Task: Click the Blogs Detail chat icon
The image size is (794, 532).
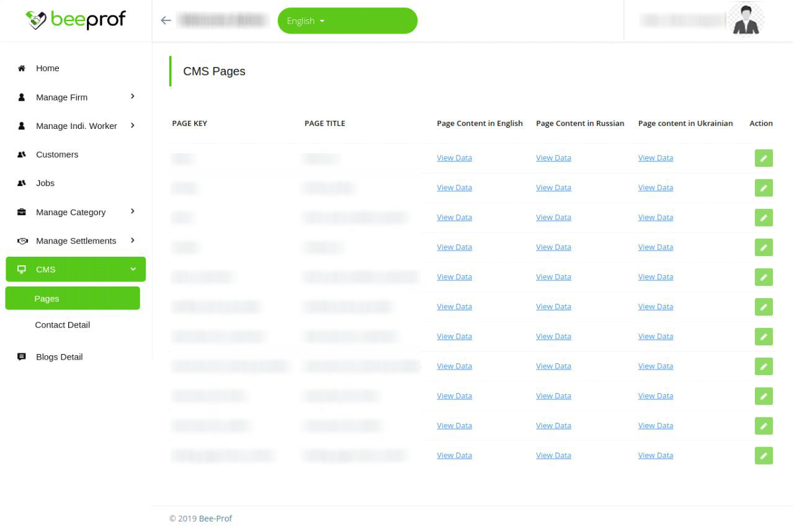Action: (22, 357)
